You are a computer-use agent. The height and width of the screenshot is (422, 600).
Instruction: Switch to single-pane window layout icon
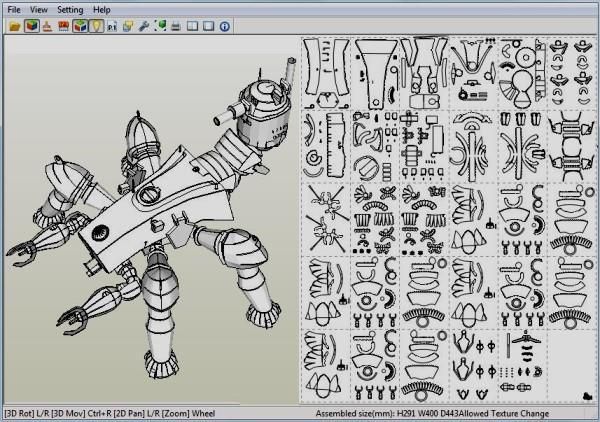point(209,26)
